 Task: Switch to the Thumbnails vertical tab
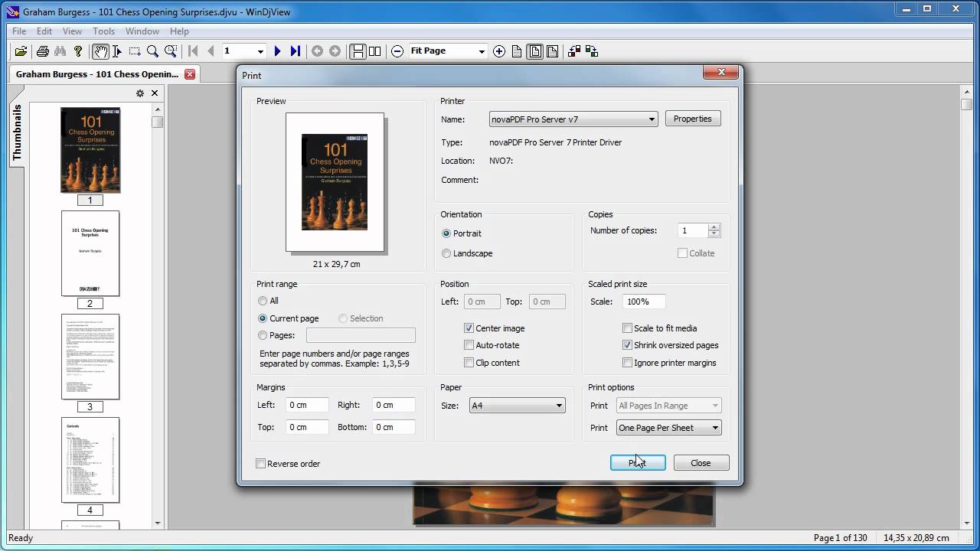click(x=17, y=132)
